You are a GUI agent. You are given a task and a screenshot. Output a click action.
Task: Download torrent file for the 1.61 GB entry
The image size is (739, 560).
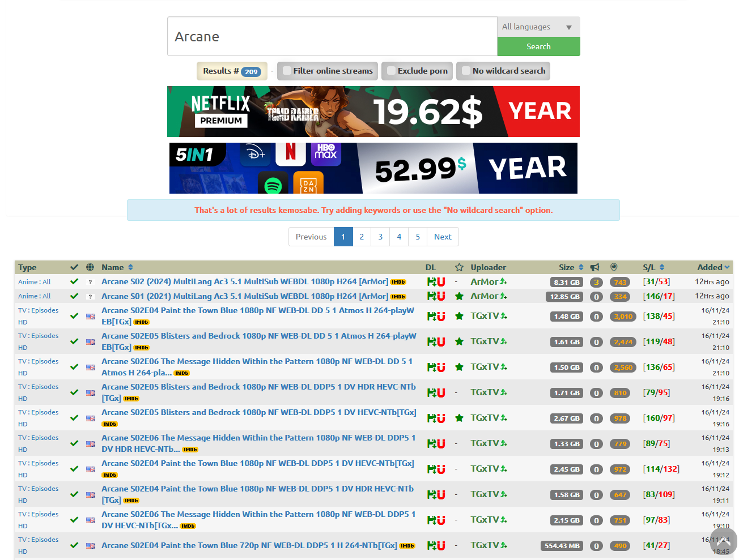click(x=431, y=341)
